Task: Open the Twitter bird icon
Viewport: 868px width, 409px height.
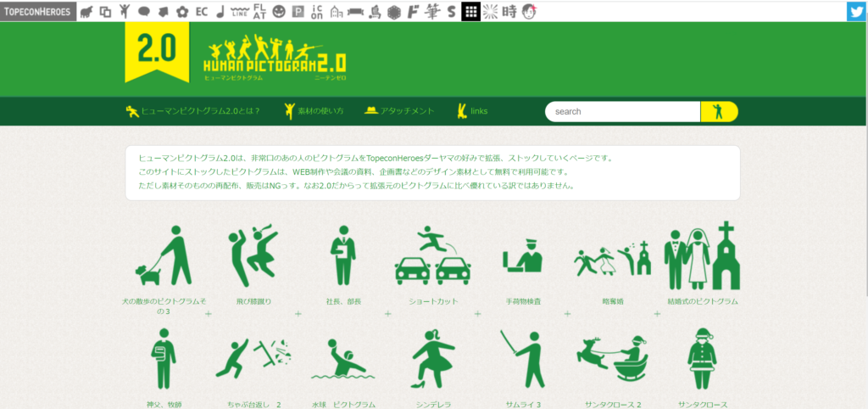Action: click(x=856, y=11)
